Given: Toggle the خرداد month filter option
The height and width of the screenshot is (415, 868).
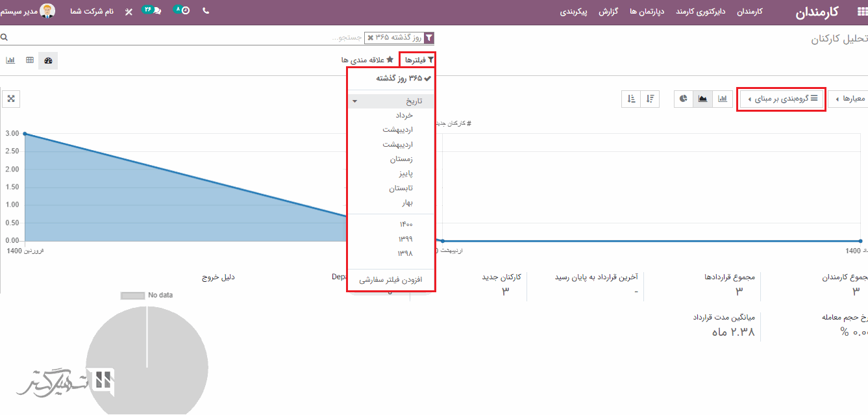Looking at the screenshot, I should coord(404,115).
